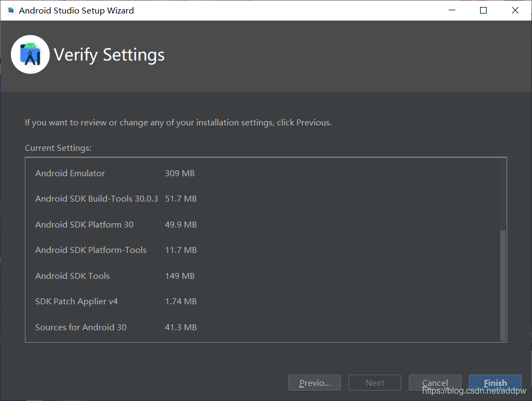The image size is (532, 401).
Task: Maximize the Setup Wizard window
Action: pyautogui.click(x=483, y=10)
